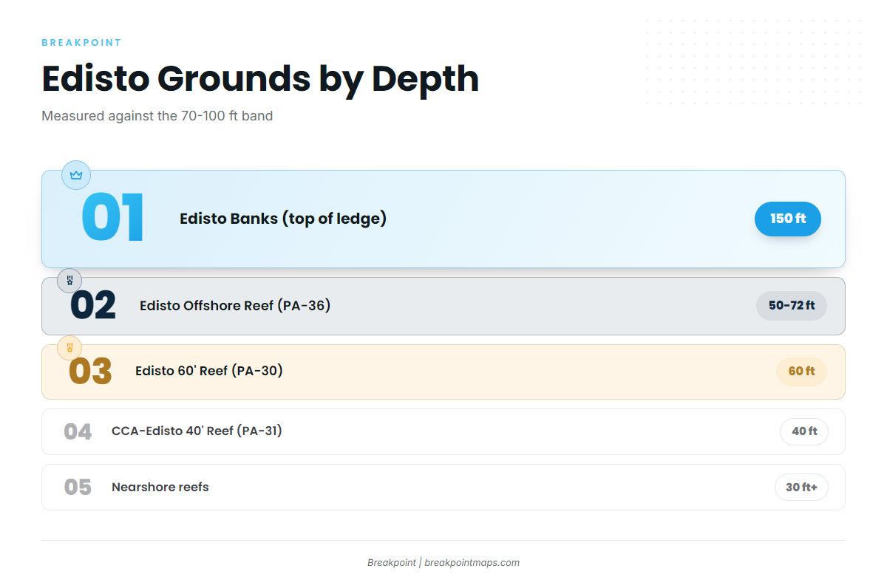887x588 pixels.
Task: Click the 02 rank number
Action: (93, 306)
